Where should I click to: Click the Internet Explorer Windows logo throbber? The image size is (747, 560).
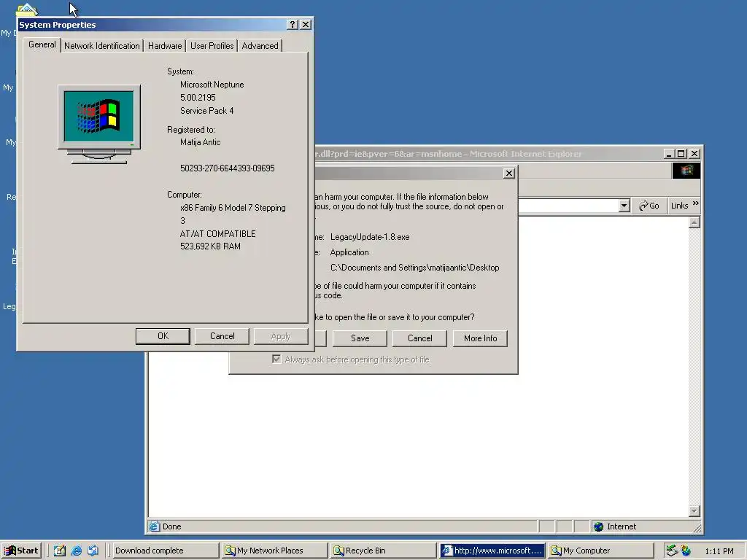tap(686, 171)
